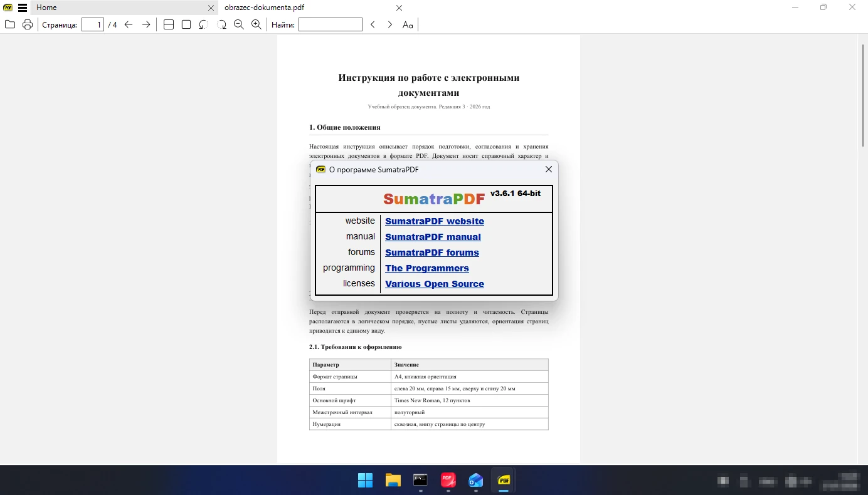Find next match arrow
The image size is (868, 495).
390,24
